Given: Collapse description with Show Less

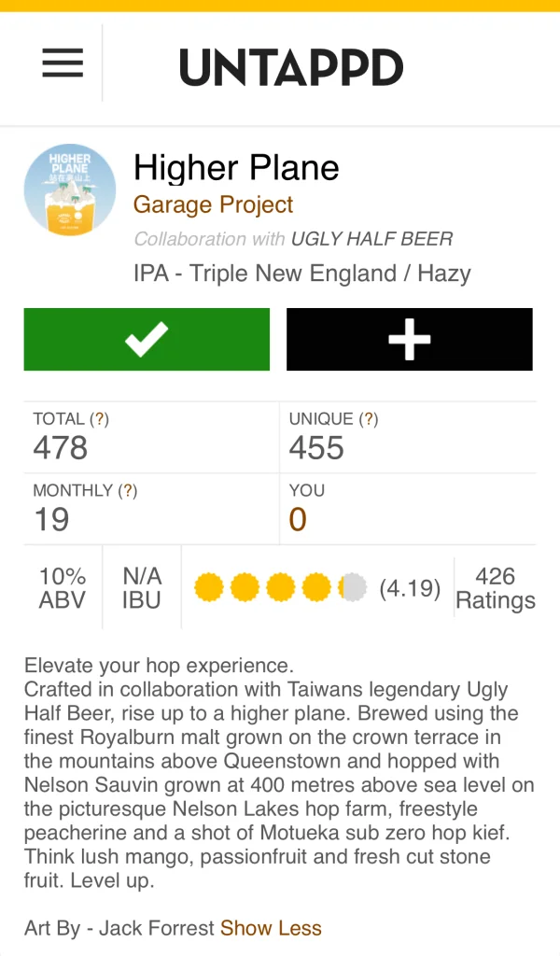Looking at the screenshot, I should [x=271, y=928].
